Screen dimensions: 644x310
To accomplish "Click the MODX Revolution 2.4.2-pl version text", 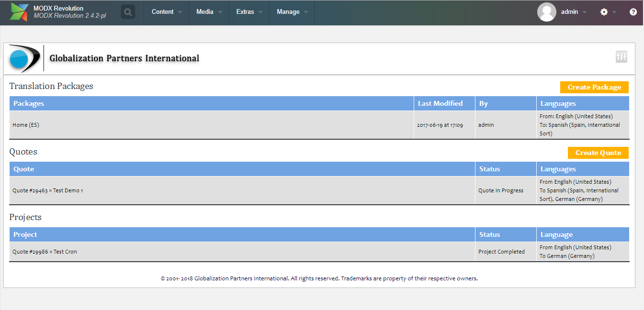I will [x=70, y=16].
